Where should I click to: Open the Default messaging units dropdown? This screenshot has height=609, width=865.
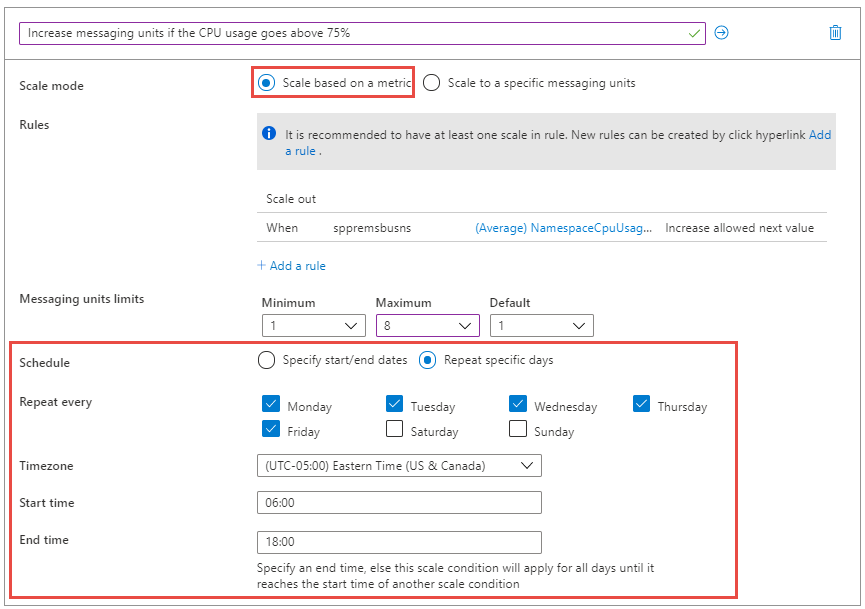(542, 325)
